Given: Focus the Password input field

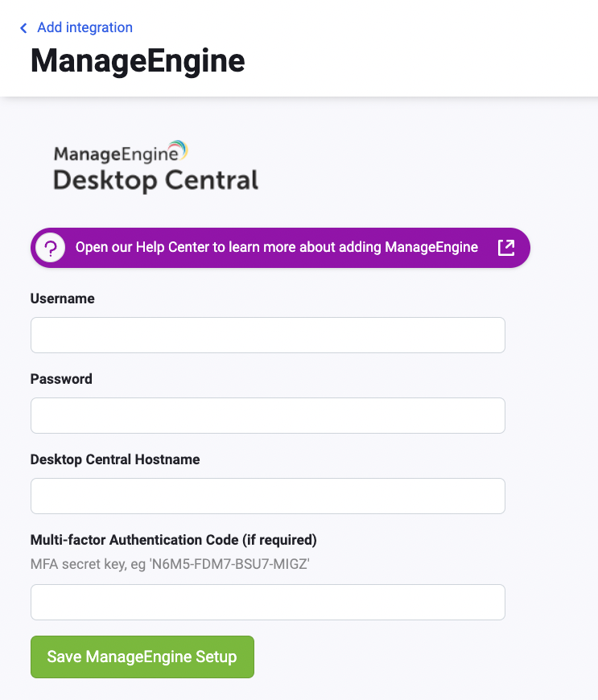Looking at the screenshot, I should click(x=267, y=415).
